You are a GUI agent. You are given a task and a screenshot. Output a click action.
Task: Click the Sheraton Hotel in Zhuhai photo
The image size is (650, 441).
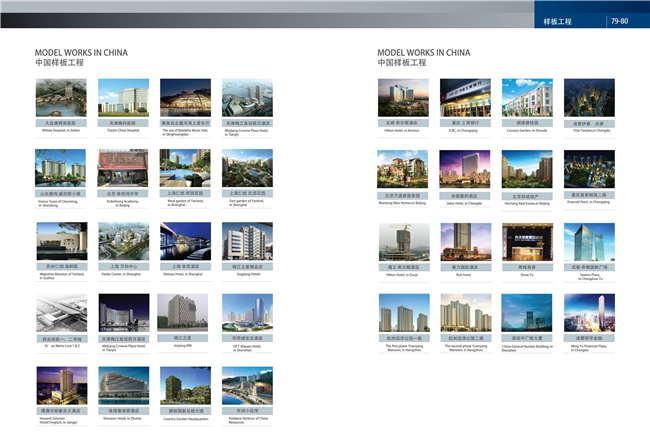(x=123, y=385)
